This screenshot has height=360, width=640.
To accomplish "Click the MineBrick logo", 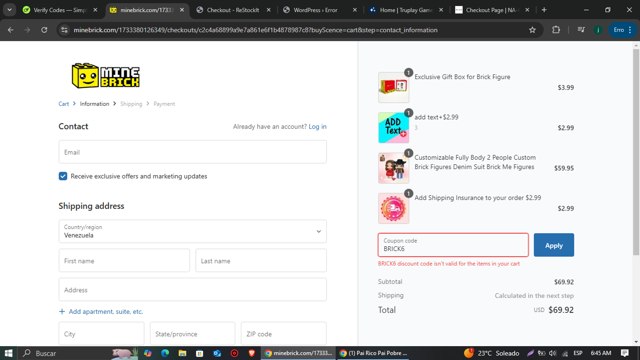I will tap(106, 76).
